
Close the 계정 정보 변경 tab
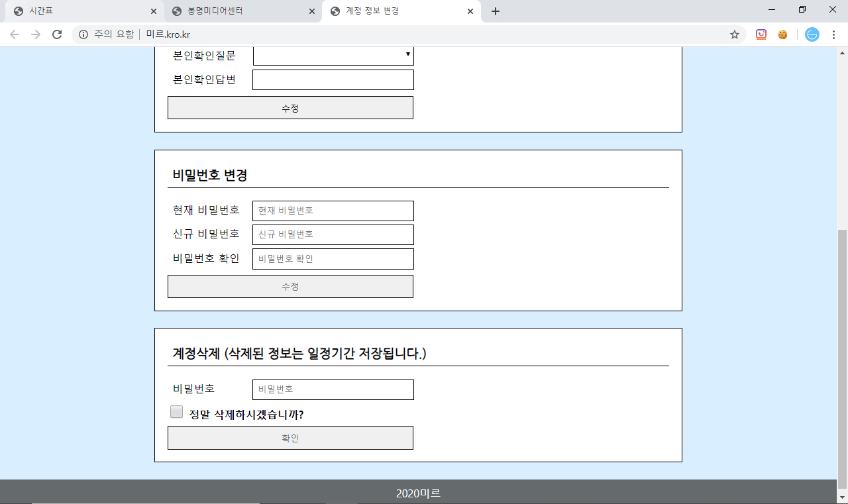coord(470,11)
